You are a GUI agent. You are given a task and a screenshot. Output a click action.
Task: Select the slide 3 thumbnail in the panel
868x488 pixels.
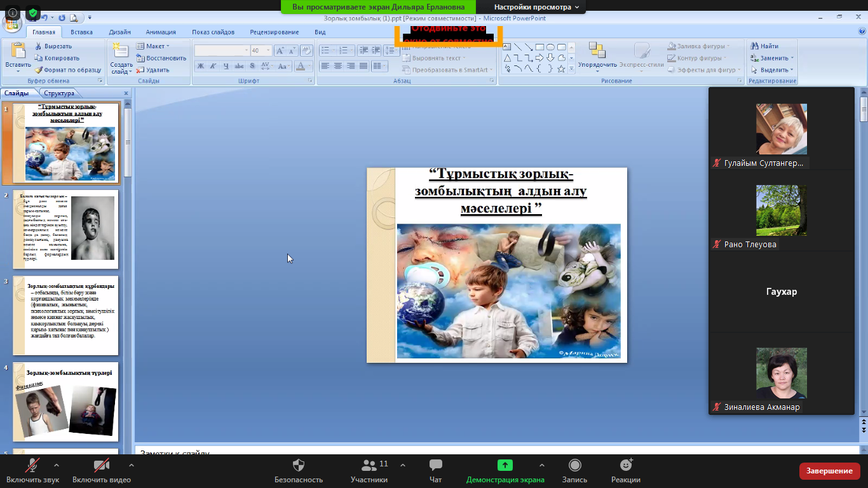[x=65, y=315]
